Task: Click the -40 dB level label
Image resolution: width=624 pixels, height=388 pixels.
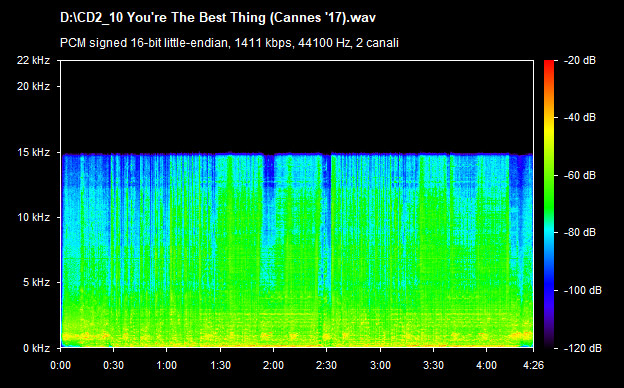Action: click(x=580, y=117)
